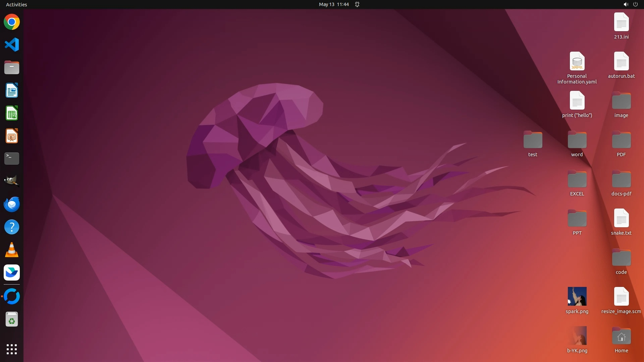Open the Help app in dock

(x=12, y=227)
